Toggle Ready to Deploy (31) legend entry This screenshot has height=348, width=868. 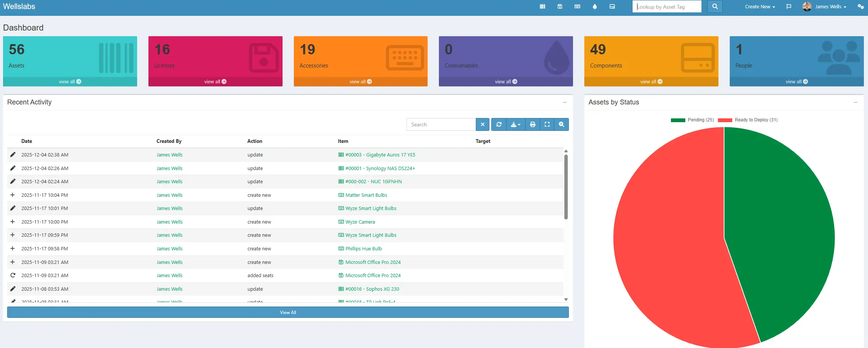point(747,120)
